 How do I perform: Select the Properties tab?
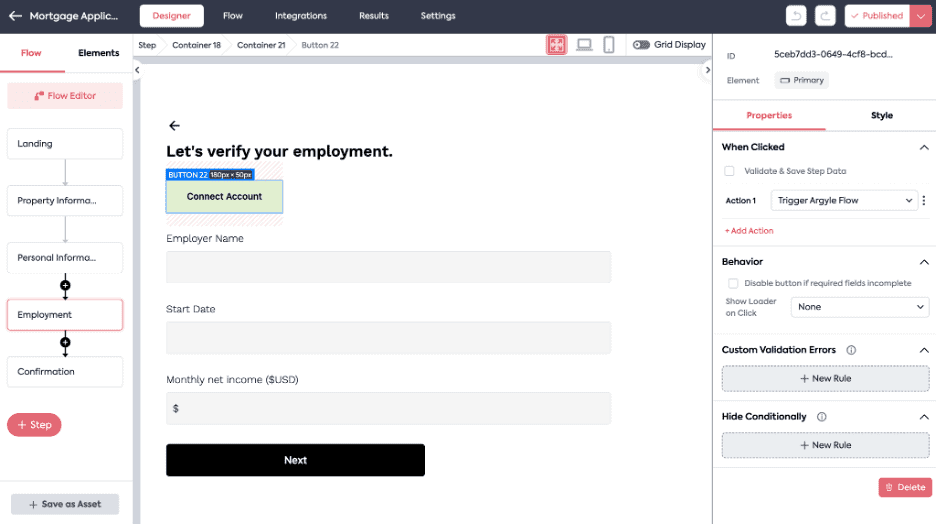pos(769,116)
